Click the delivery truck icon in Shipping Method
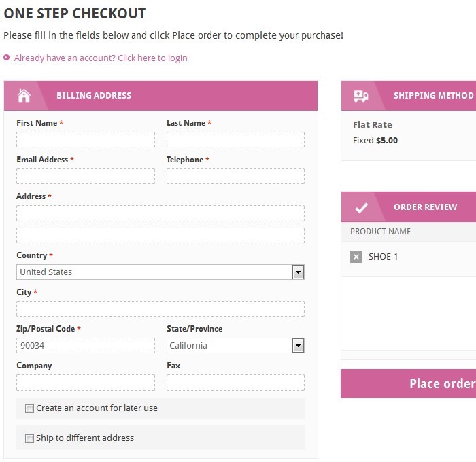 (x=360, y=96)
